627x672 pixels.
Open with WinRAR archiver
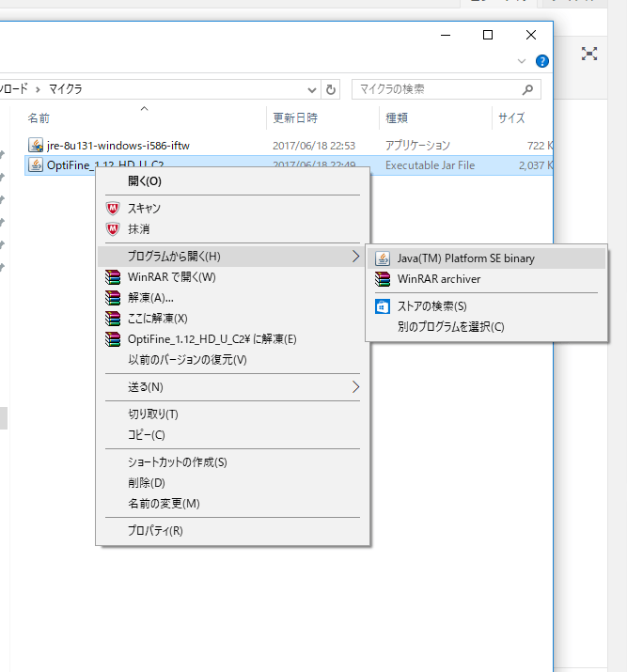pos(486,279)
